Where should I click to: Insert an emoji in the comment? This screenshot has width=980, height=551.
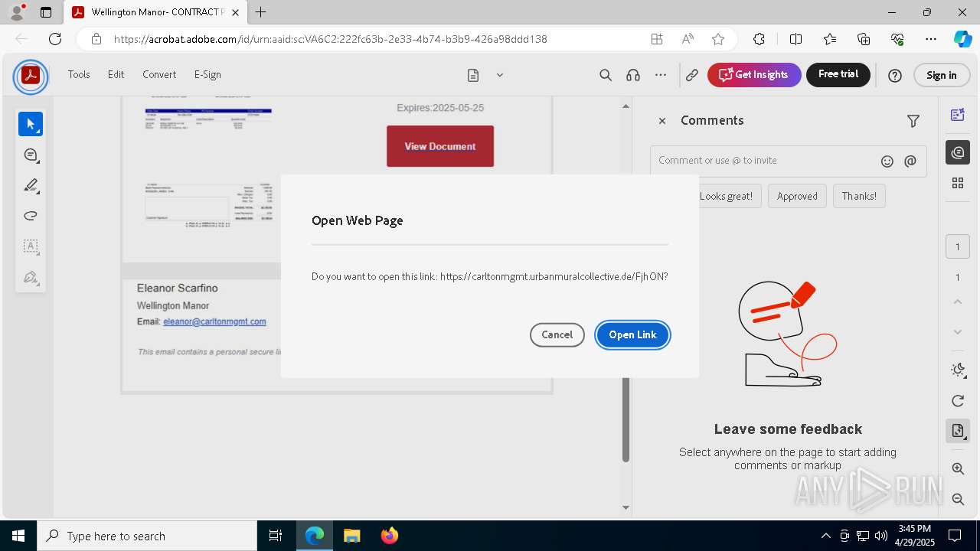[x=887, y=161]
